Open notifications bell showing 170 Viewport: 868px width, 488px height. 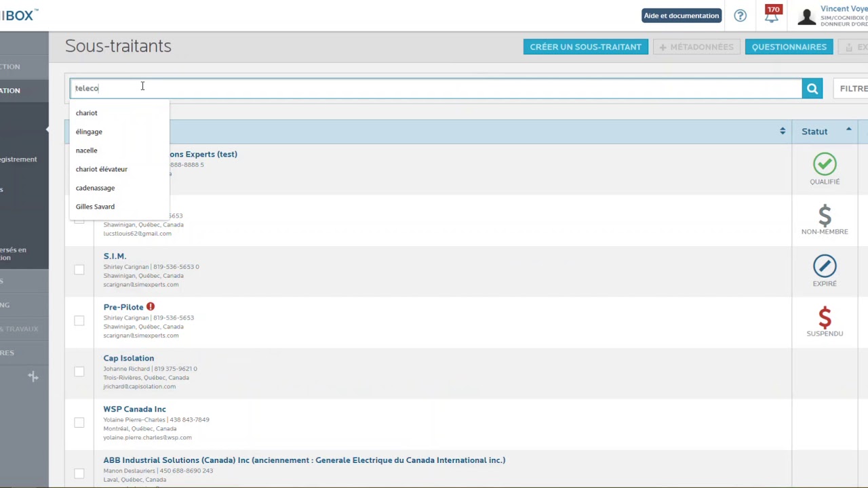coord(772,16)
